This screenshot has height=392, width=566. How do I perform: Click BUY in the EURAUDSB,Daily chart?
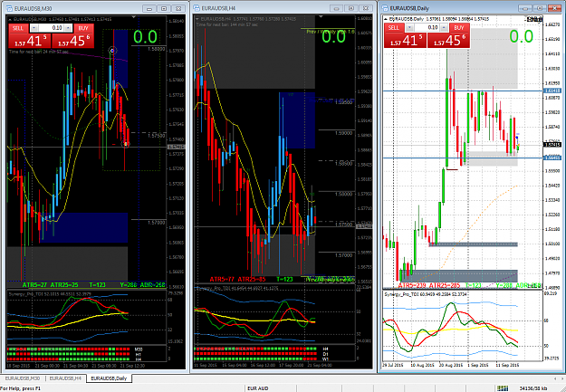459,28
